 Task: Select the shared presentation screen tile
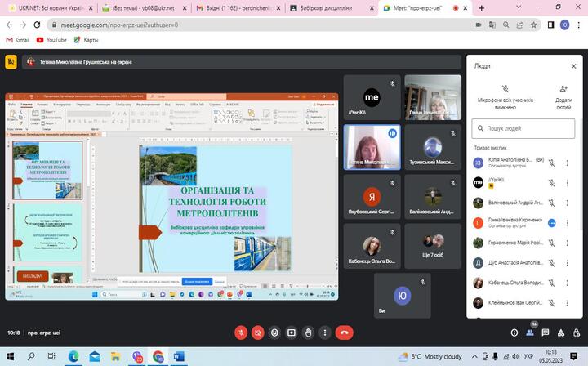[171, 197]
